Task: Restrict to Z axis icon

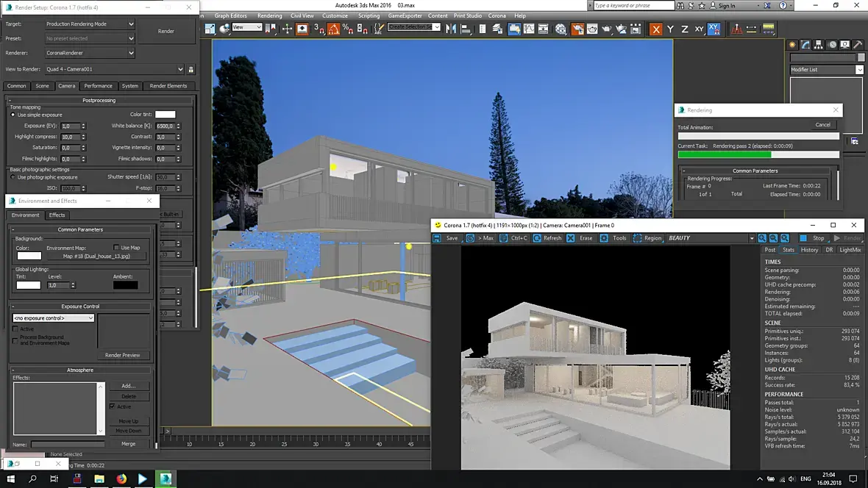Action: click(685, 29)
